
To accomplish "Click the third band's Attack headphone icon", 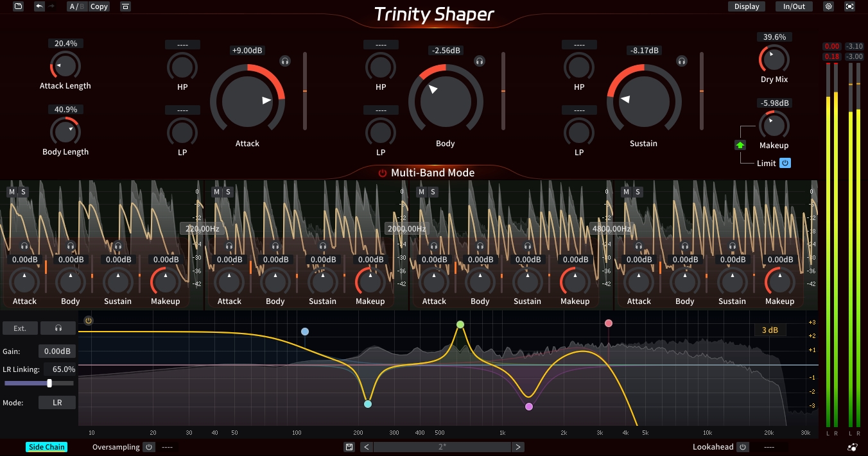I will point(434,246).
